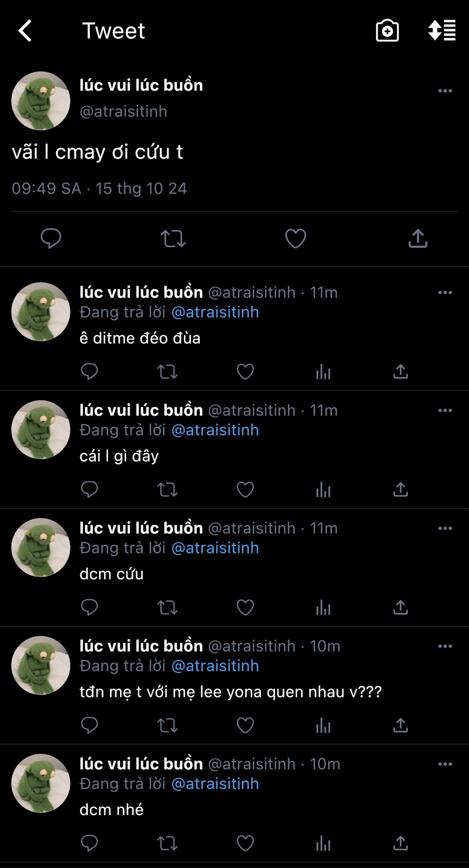Open more options on reply "cái l gì đây"
The height and width of the screenshot is (868, 469).
[x=445, y=410]
